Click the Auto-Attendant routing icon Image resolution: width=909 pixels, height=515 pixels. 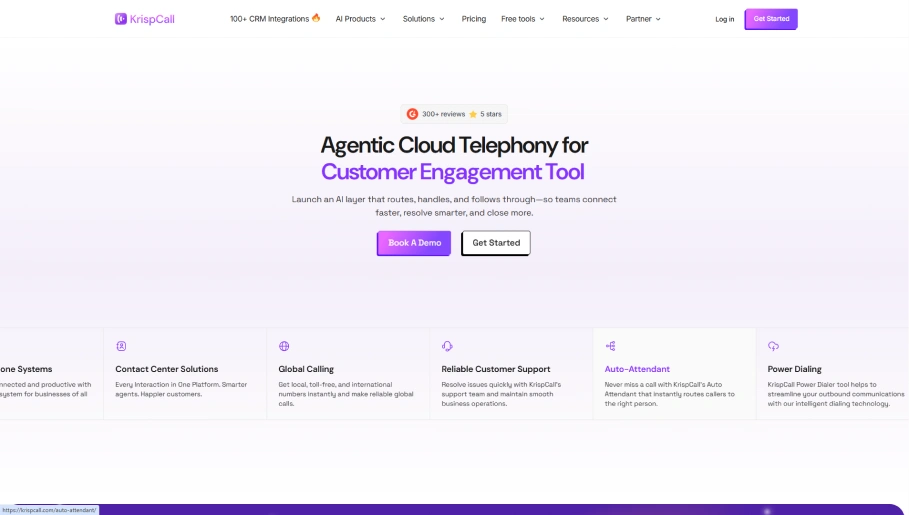pyautogui.click(x=610, y=346)
